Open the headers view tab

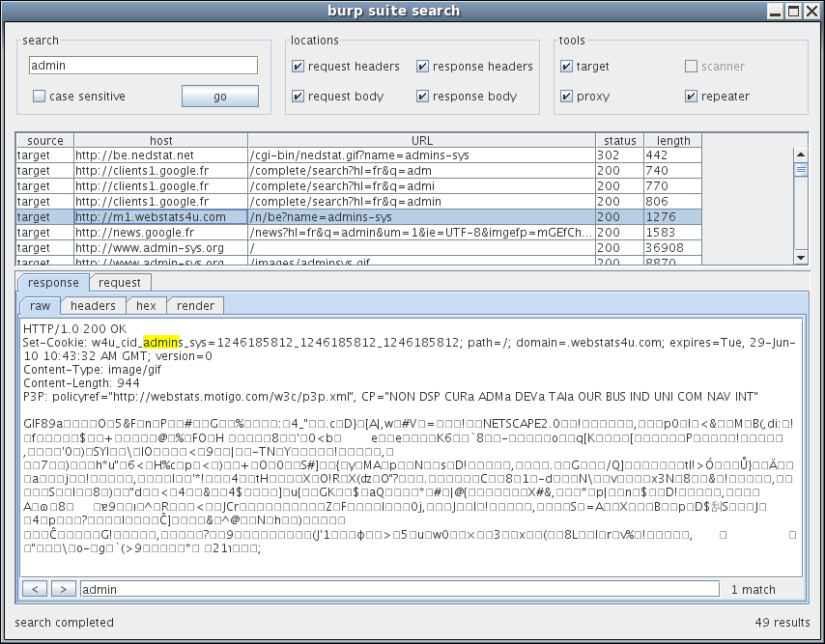point(93,306)
